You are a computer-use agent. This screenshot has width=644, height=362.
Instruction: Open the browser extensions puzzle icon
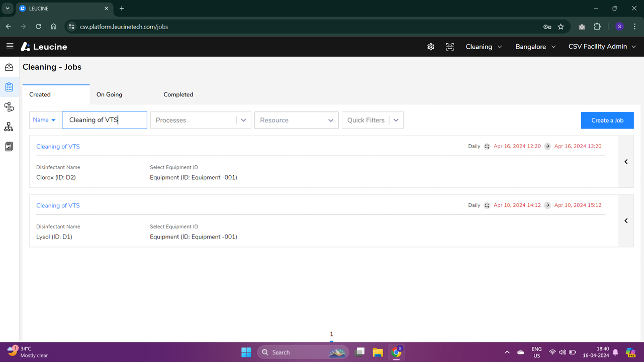coord(597,27)
